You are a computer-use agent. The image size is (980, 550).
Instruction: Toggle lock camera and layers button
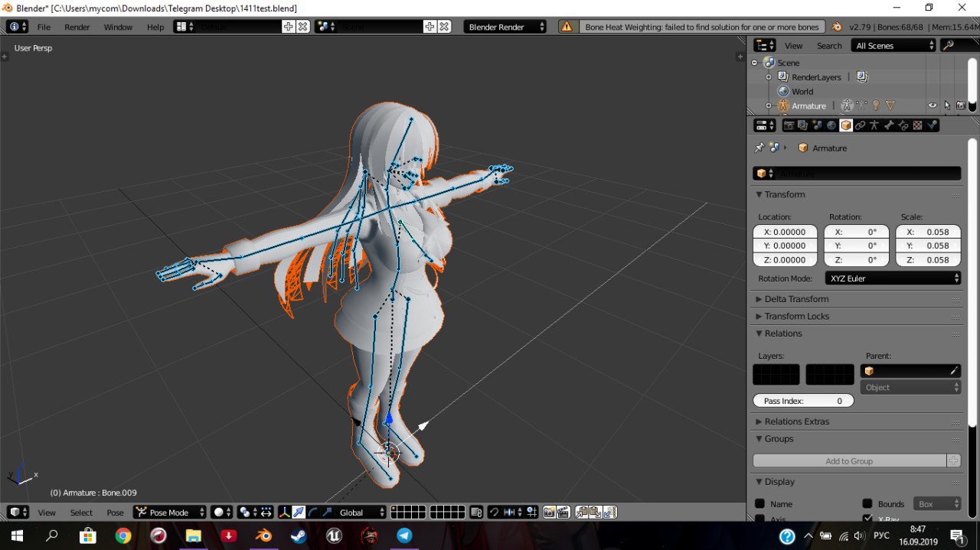click(x=476, y=512)
